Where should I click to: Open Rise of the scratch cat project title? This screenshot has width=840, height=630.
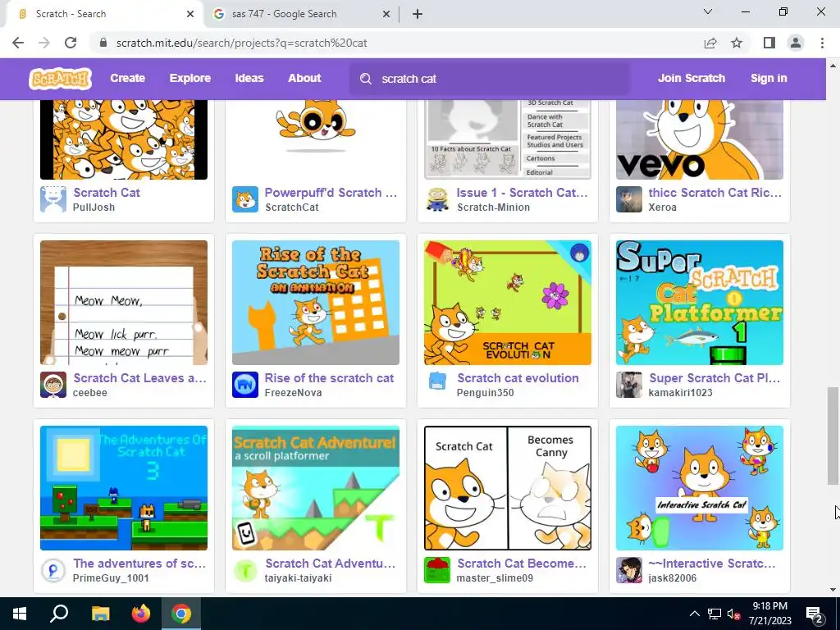(x=329, y=377)
